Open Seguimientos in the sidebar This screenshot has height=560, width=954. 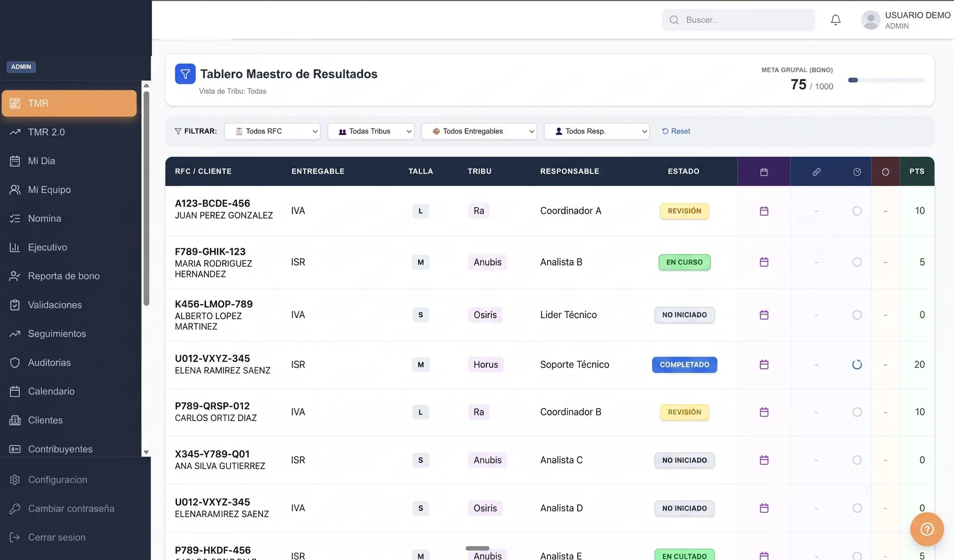[69, 334]
